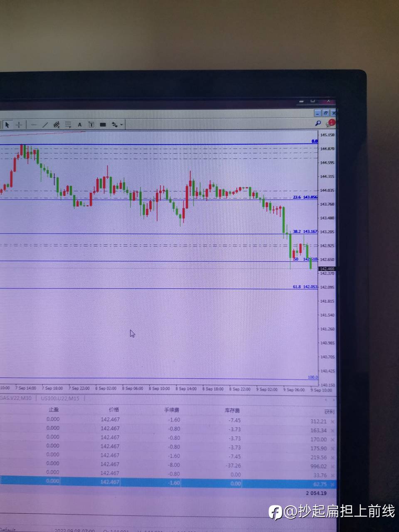399x532 pixels.
Task: Restore the inner chart window
Action: [x=326, y=113]
